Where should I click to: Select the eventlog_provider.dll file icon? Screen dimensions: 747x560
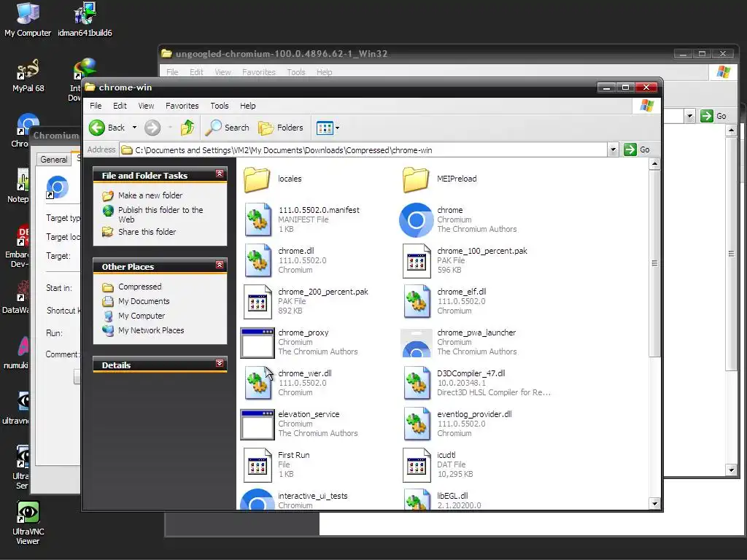(417, 424)
